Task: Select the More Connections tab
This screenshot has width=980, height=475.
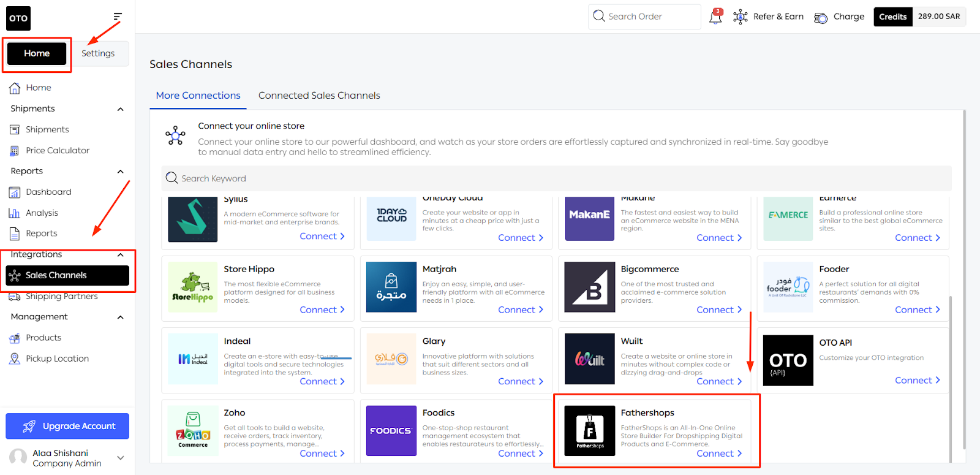Action: point(198,96)
